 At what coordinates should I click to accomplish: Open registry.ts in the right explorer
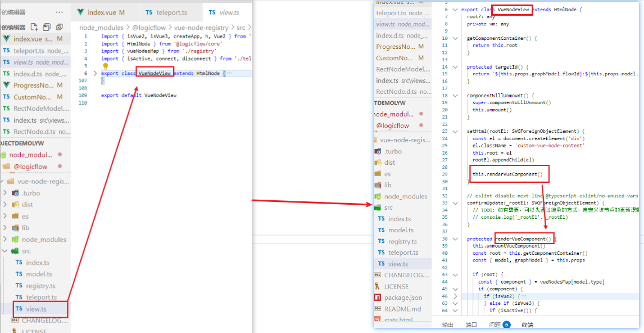click(x=403, y=241)
